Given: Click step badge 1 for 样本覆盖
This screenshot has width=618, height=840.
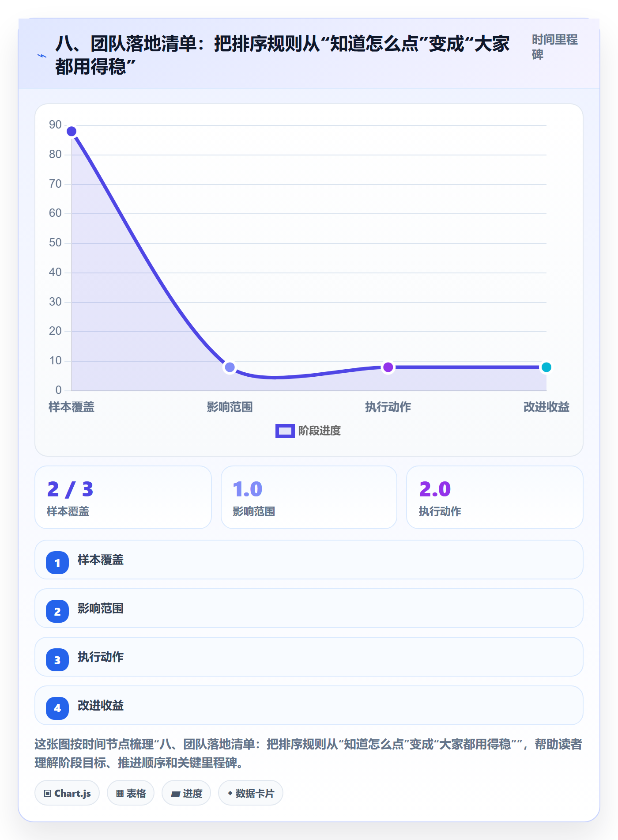Looking at the screenshot, I should click(x=57, y=563).
